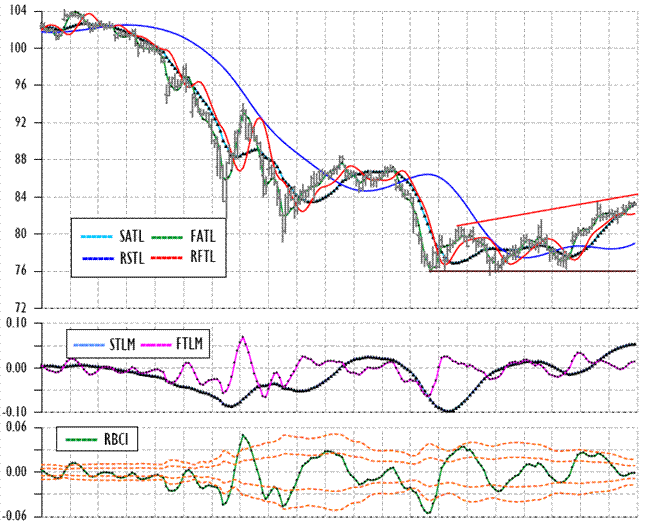This screenshot has width=650, height=523.
Task: Select the FTLM legend label
Action: pyautogui.click(x=189, y=344)
